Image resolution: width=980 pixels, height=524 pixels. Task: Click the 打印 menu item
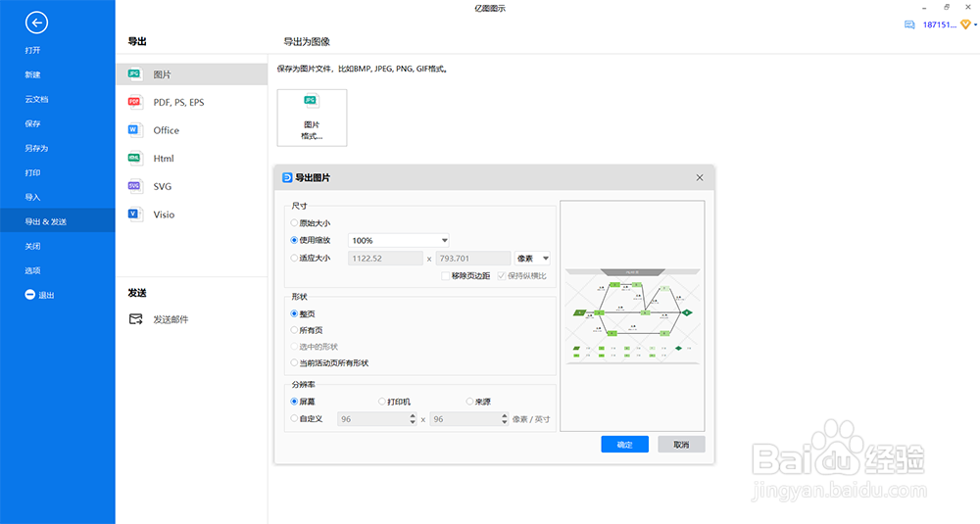[x=32, y=172]
